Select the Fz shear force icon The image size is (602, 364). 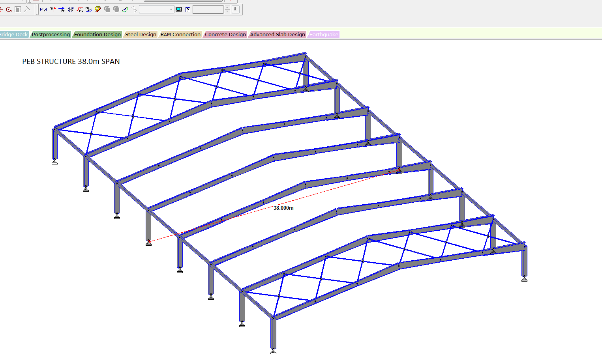click(x=62, y=9)
